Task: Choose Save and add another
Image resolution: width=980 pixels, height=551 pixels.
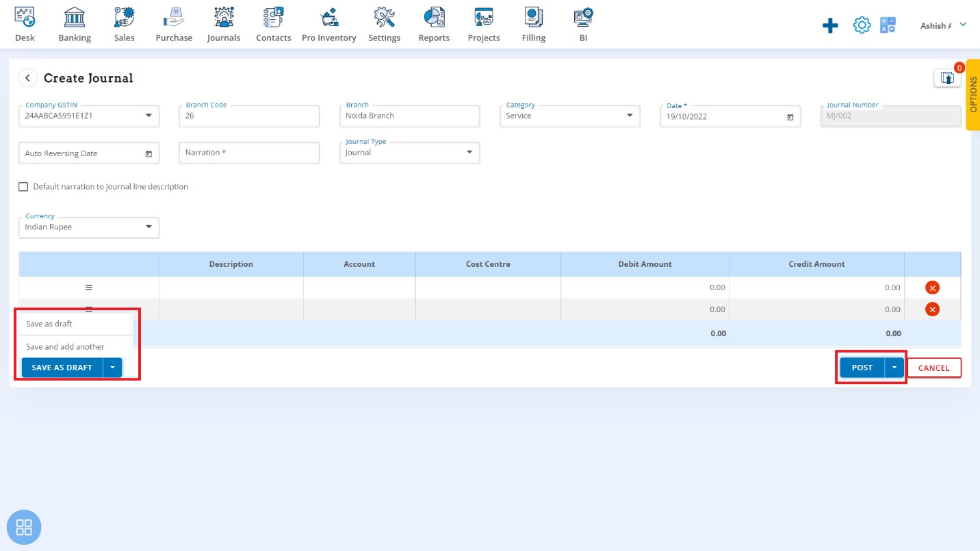Action: click(75, 347)
